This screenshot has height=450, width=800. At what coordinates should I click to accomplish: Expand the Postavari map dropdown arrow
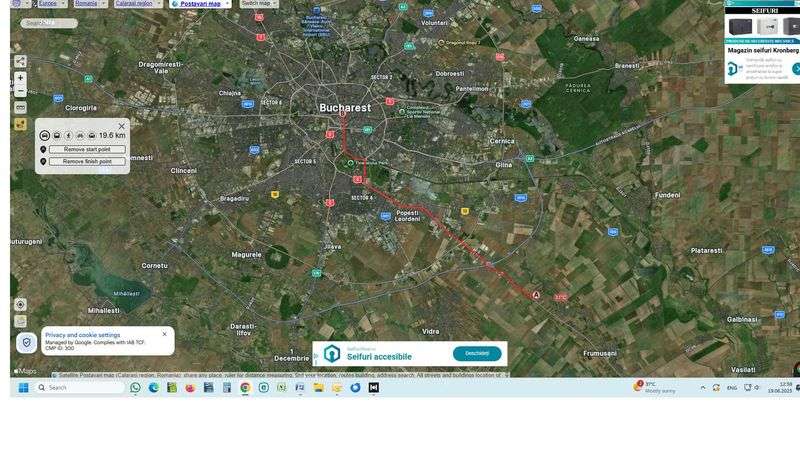(227, 4)
